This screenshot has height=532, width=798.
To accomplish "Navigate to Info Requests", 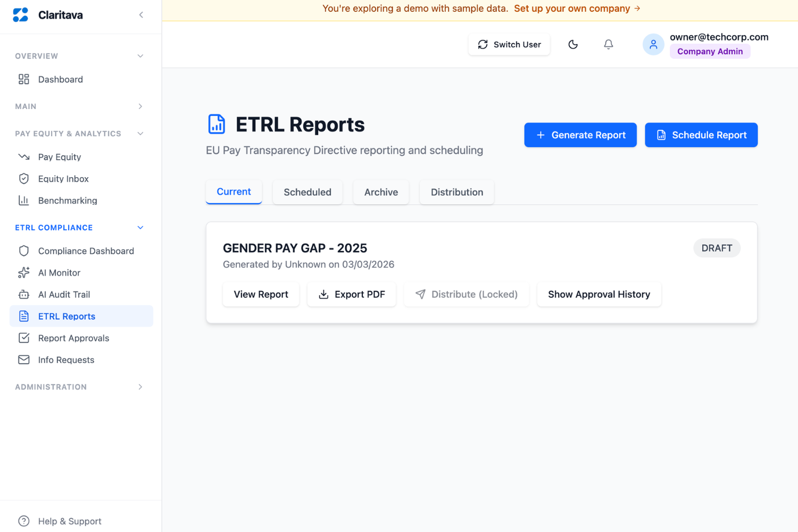I will coord(81,360).
